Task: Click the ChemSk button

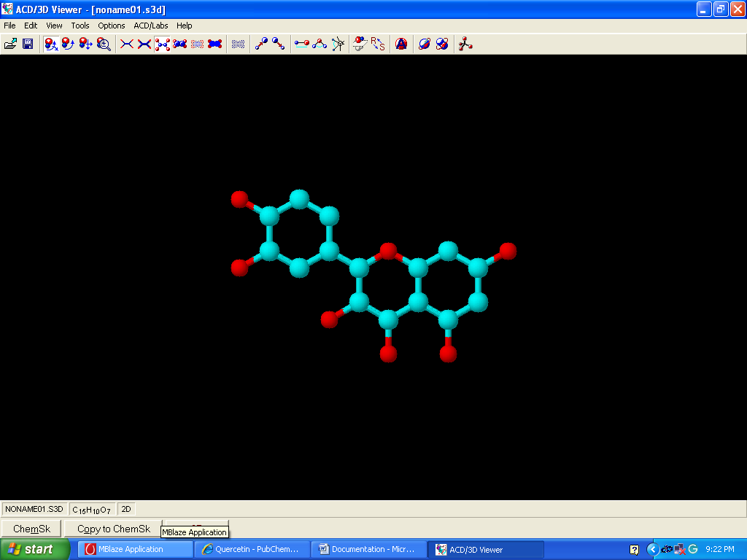Action: 32,529
